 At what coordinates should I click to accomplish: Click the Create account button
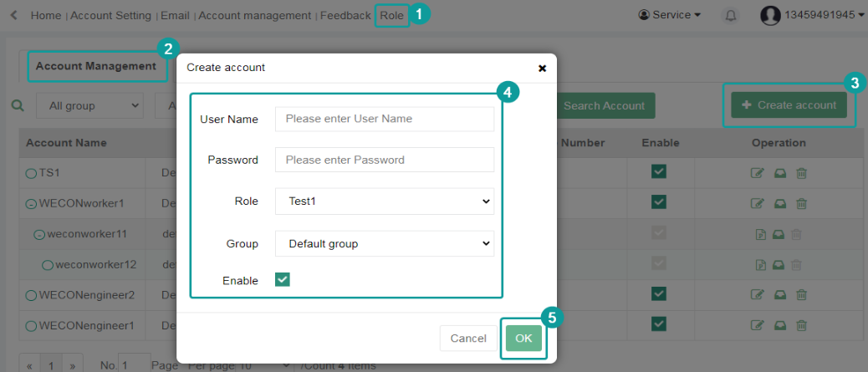(x=789, y=105)
